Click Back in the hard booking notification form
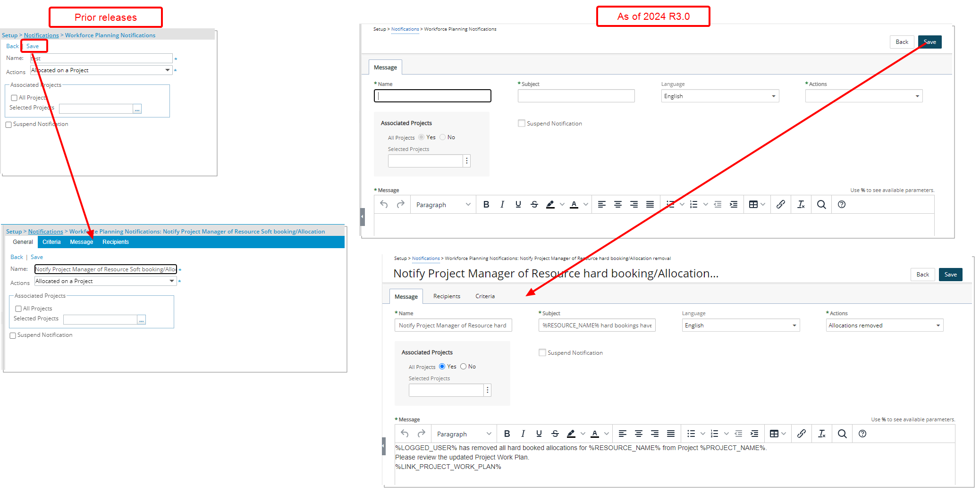The width and height of the screenshot is (980, 493). tap(923, 275)
